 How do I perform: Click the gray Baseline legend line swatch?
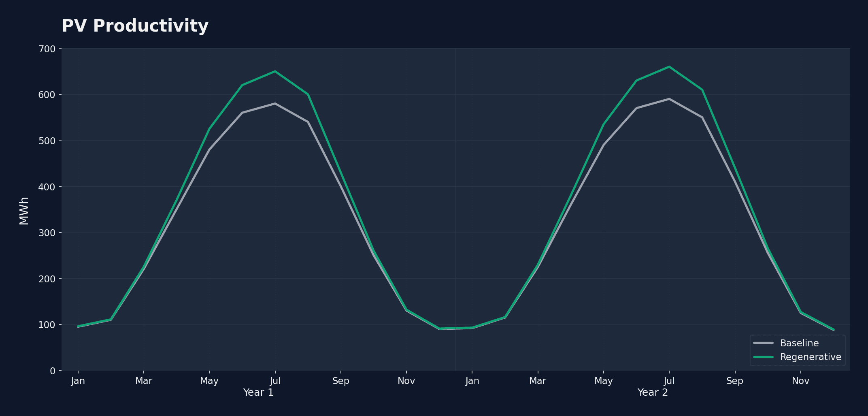coord(763,343)
